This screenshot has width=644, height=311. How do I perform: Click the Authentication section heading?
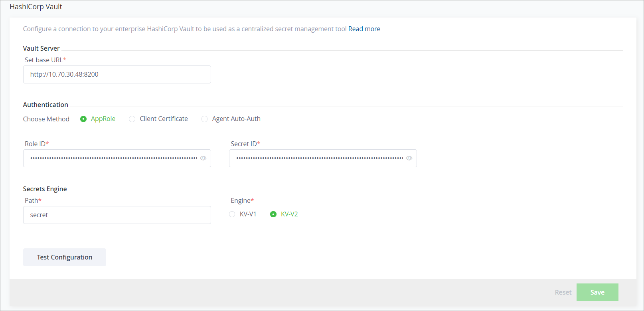point(45,105)
